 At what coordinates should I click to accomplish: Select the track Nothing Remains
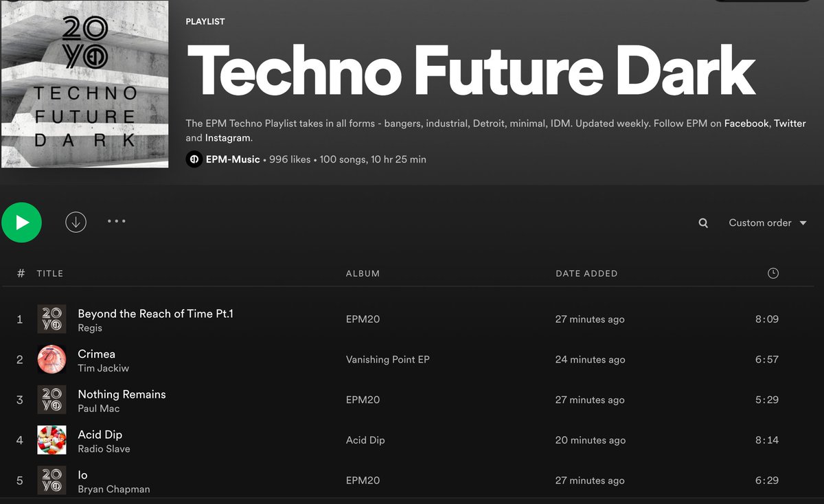point(122,395)
